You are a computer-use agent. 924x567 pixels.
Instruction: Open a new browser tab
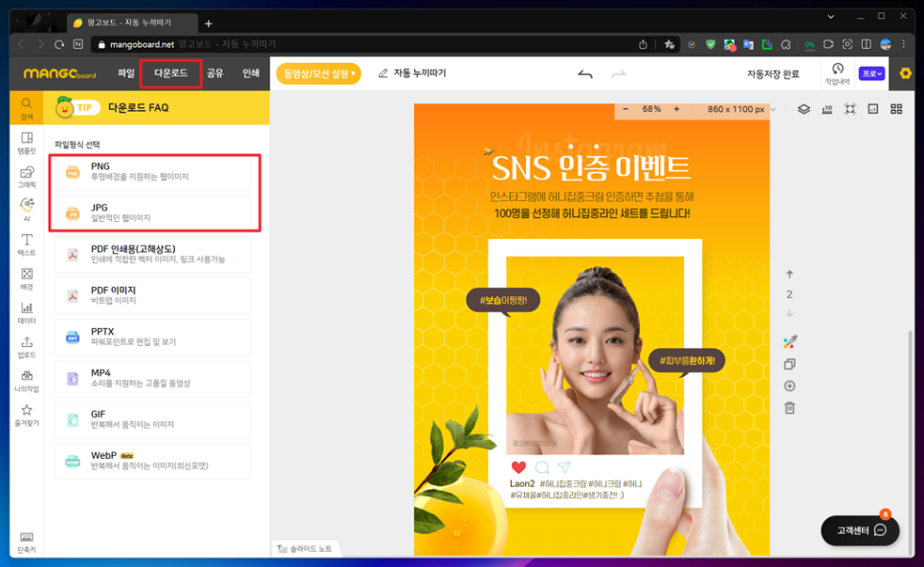(208, 24)
